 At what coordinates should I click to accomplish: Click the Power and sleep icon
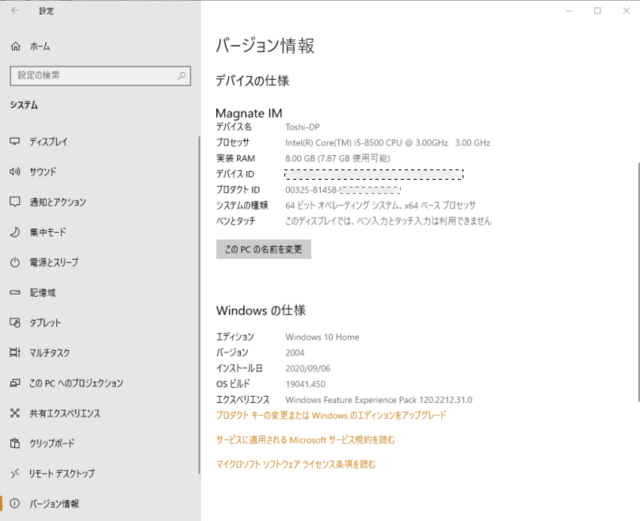[x=15, y=262]
